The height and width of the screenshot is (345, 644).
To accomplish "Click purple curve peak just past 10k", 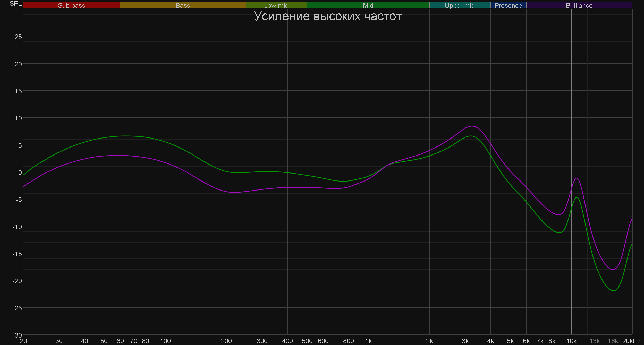I will pos(577,178).
